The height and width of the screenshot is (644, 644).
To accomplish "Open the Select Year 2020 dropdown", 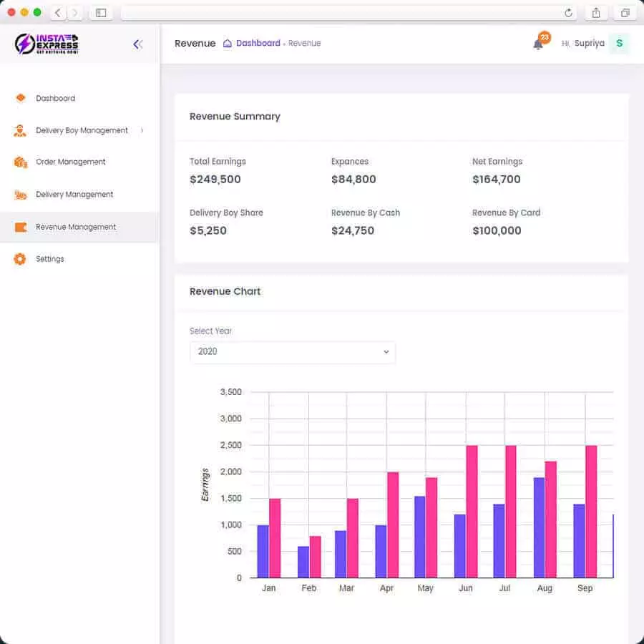I will [x=292, y=352].
